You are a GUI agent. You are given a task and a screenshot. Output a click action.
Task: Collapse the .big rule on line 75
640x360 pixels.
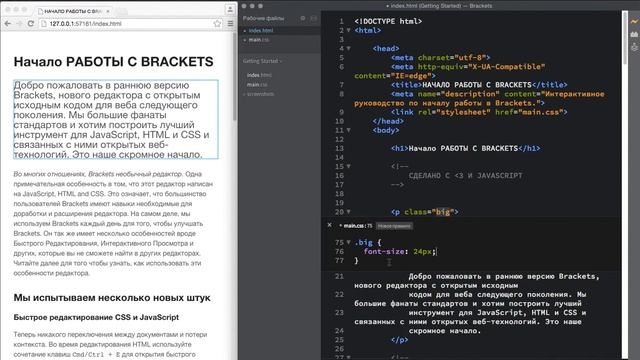[x=349, y=242]
